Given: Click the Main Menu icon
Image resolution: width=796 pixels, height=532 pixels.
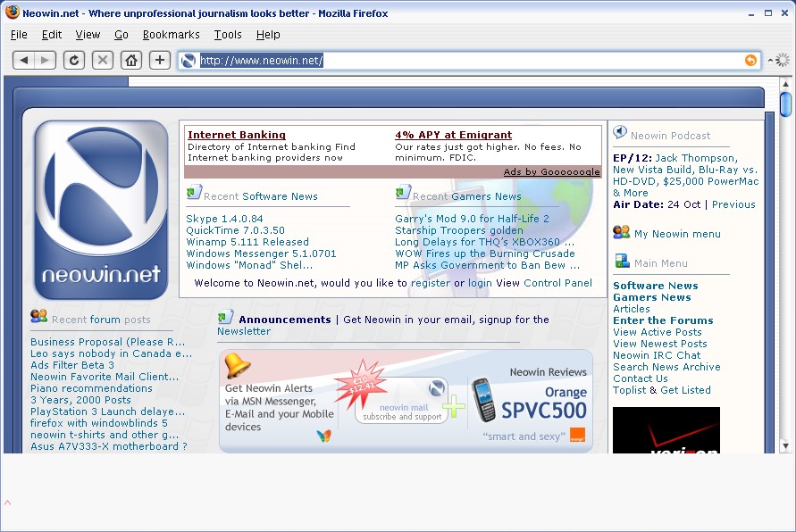Looking at the screenshot, I should 622,261.
